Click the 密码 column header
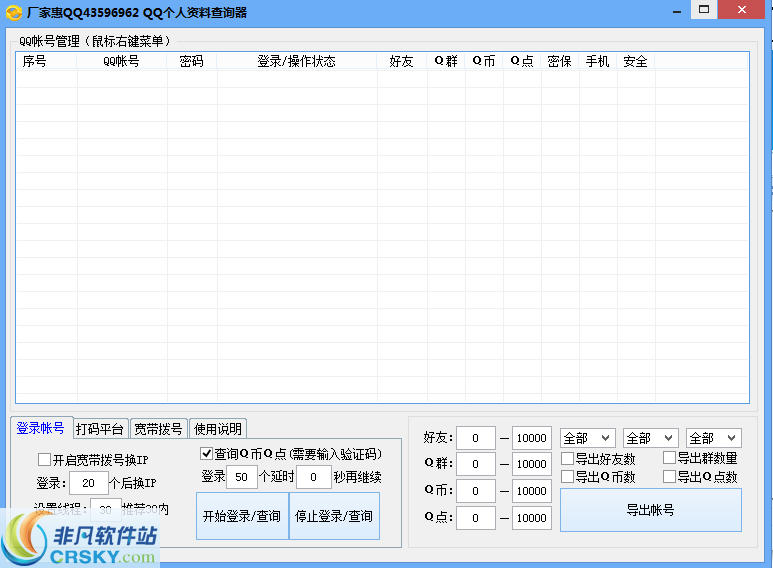 point(192,61)
